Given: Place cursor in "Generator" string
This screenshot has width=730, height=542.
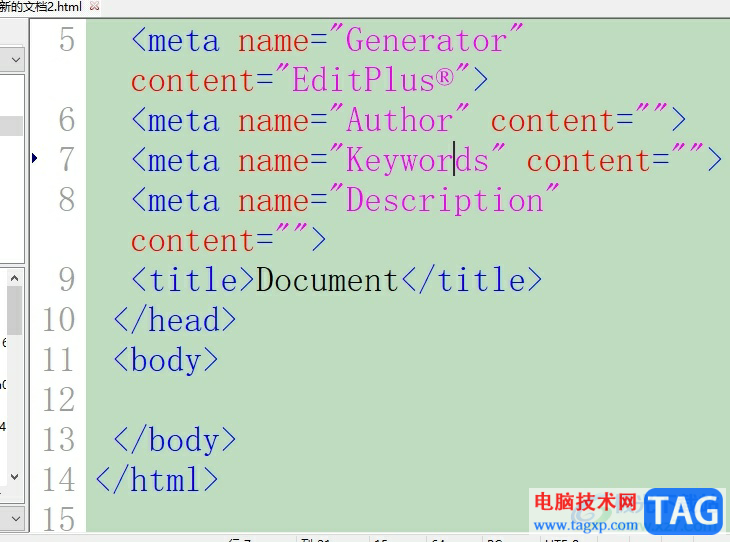Looking at the screenshot, I should coord(426,40).
